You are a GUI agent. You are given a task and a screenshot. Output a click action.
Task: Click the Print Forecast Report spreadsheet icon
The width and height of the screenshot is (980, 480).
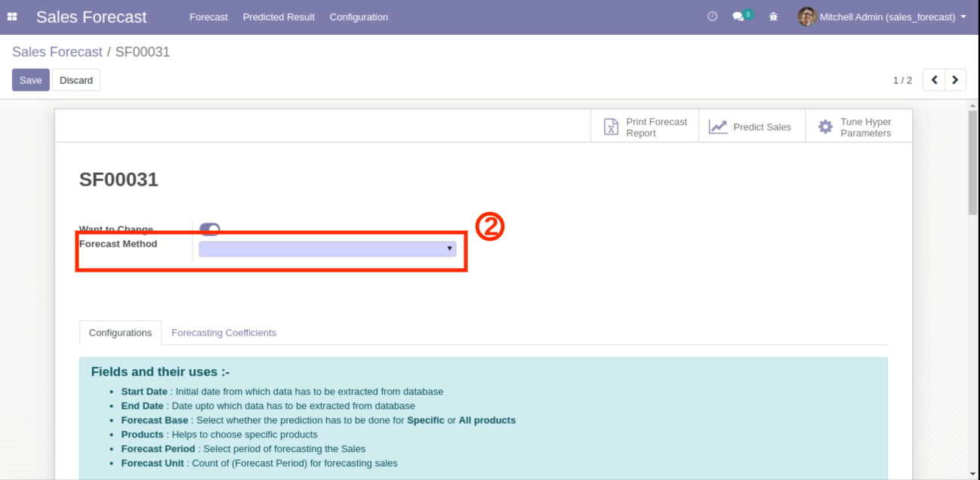[x=611, y=127]
